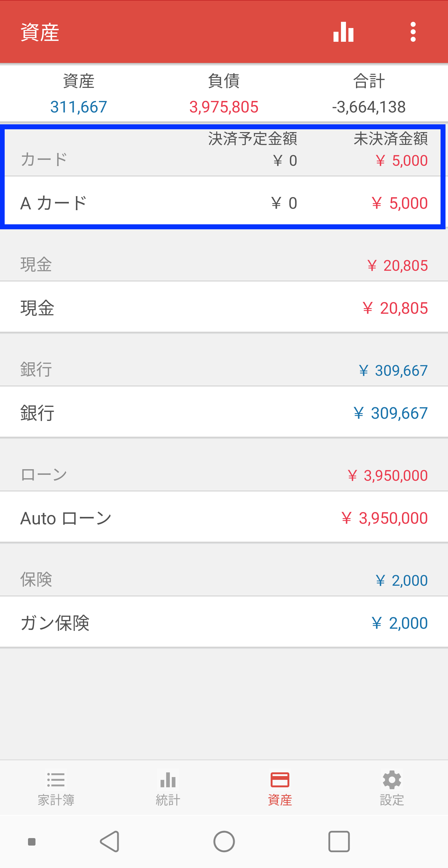The width and height of the screenshot is (448, 868).
Task: Tap the 合計 total -3,664,138
Action: (x=369, y=107)
